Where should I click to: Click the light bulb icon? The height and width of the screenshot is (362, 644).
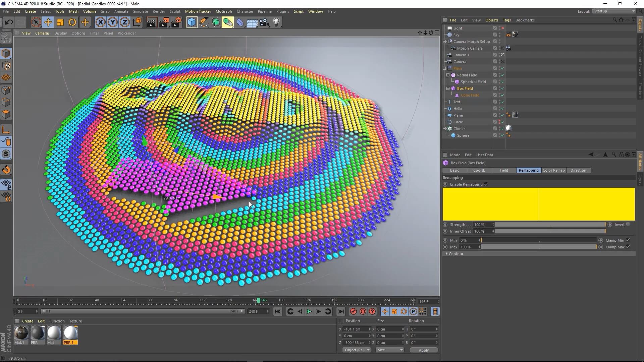[x=276, y=22]
